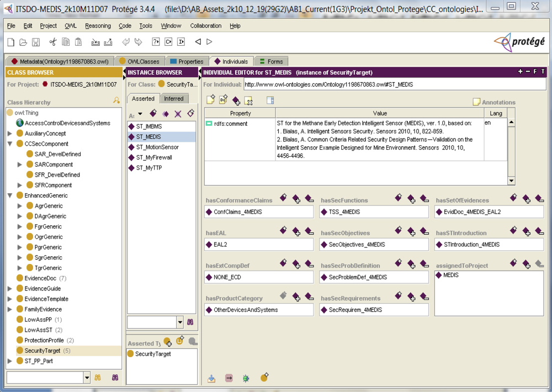Expand the ST_PP_Part tree node
The image size is (552, 392).
pos(10,361)
